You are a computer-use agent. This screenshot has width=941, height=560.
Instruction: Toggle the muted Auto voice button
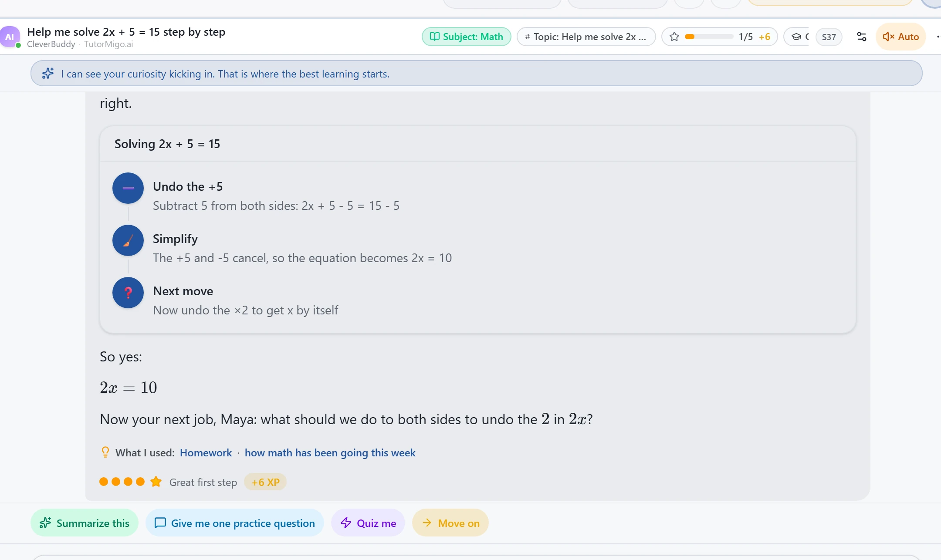point(900,37)
